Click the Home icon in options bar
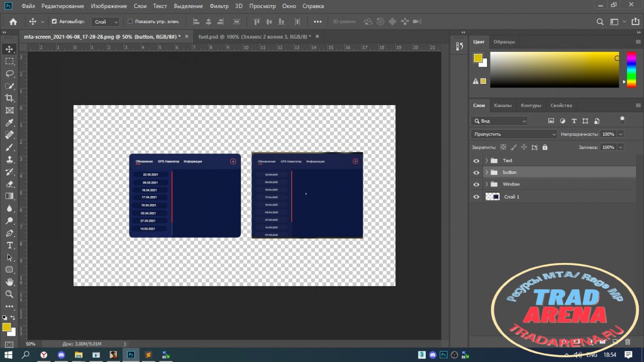The width and height of the screenshot is (644, 362). (x=13, y=22)
